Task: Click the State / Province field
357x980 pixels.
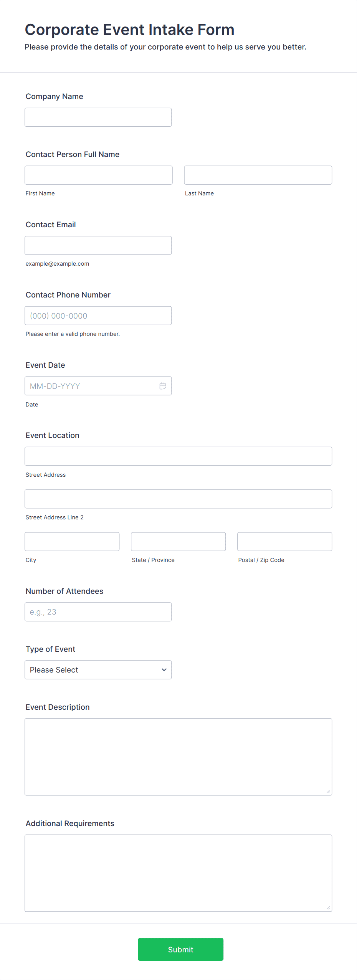Action: (178, 541)
